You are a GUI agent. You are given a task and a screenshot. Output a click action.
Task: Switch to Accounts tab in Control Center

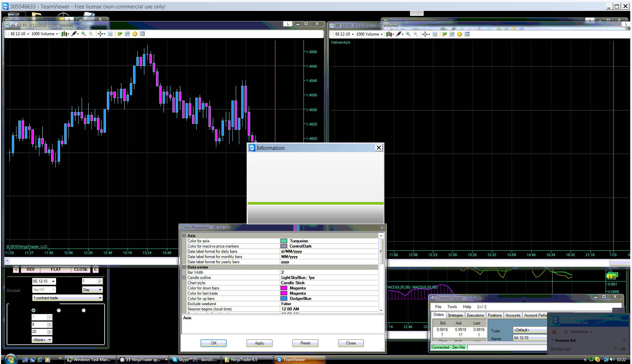(513, 315)
